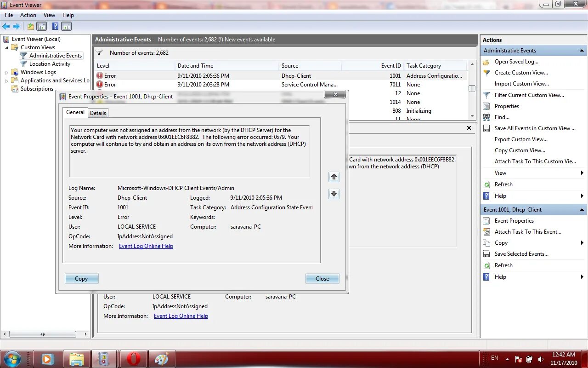This screenshot has height=368, width=588.
Task: Click the event list vertical scrollbar thumb
Action: pyautogui.click(x=472, y=89)
